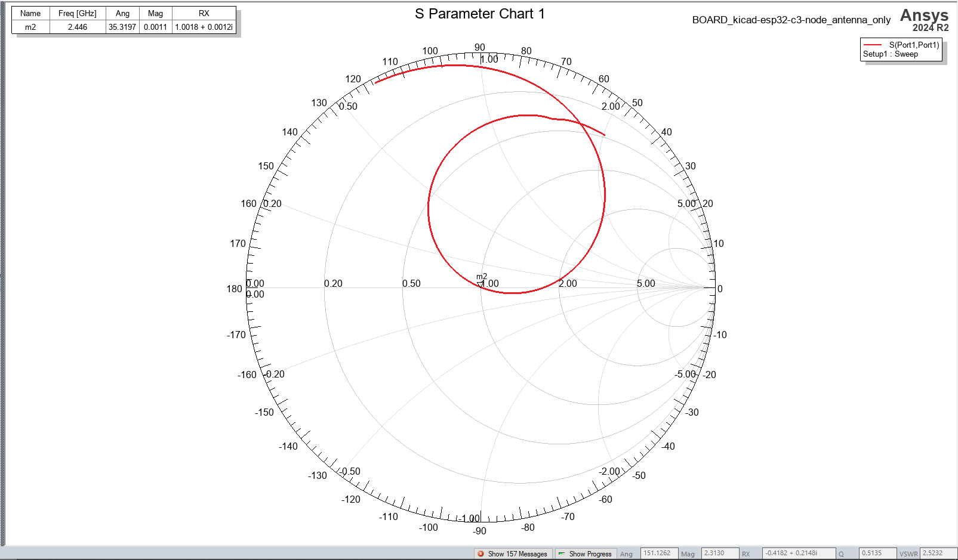Click the Q value field showing 0.5135
Screen dimensions: 958x560
[877, 553]
